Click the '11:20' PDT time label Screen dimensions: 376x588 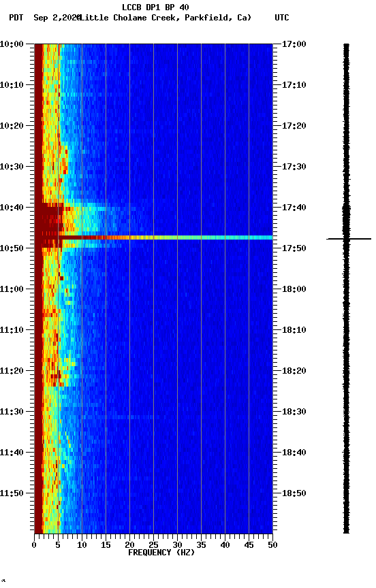[x=12, y=371]
